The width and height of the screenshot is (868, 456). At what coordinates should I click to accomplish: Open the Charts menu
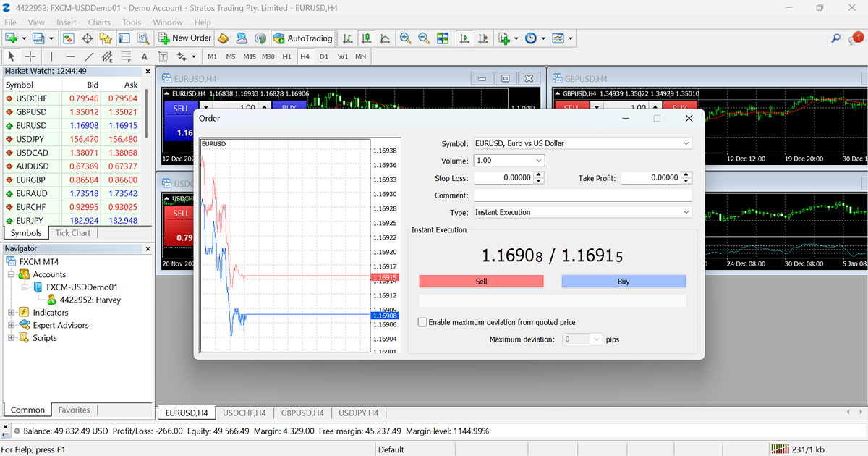(99, 22)
